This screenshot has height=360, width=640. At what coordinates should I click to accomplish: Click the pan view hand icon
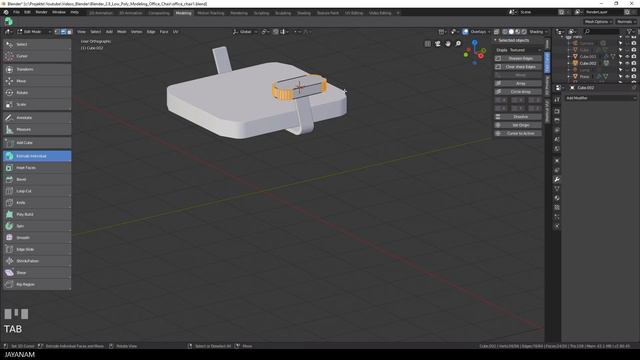448,44
